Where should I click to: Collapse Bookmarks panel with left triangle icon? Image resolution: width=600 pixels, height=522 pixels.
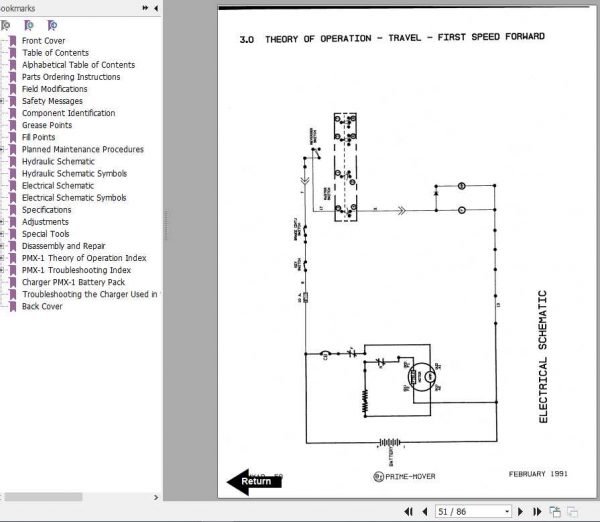156,8
